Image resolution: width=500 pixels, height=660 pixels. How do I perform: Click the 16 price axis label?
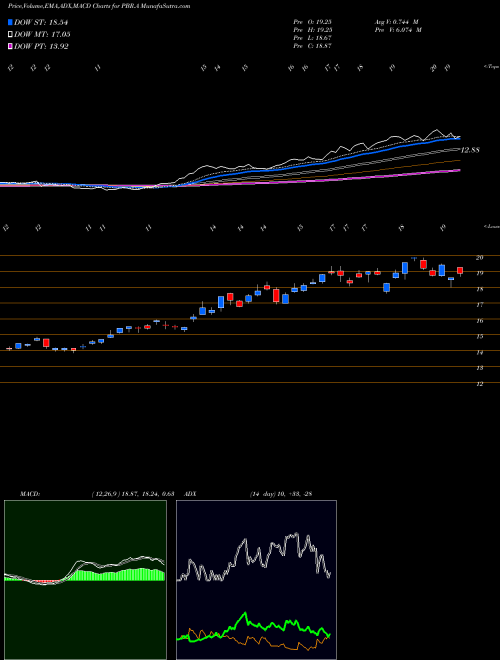[x=479, y=321]
